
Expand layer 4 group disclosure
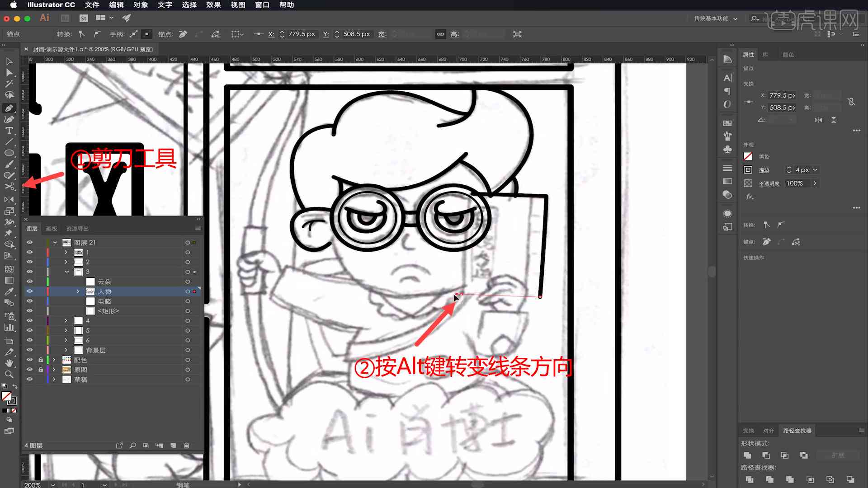[66, 320]
